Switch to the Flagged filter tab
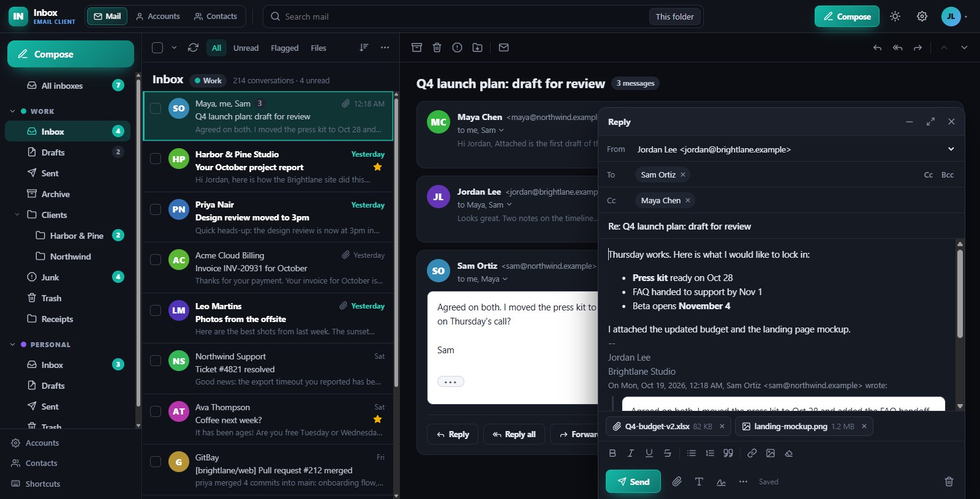The image size is (980, 499). 285,48
